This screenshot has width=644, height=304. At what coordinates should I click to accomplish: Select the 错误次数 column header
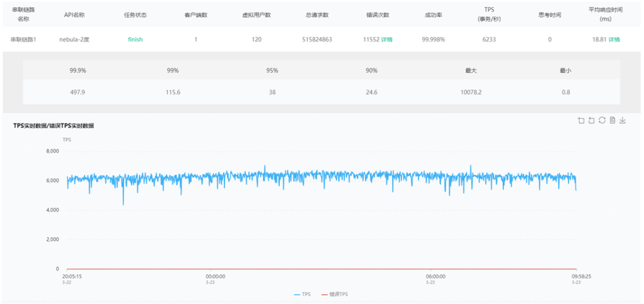[x=377, y=15]
